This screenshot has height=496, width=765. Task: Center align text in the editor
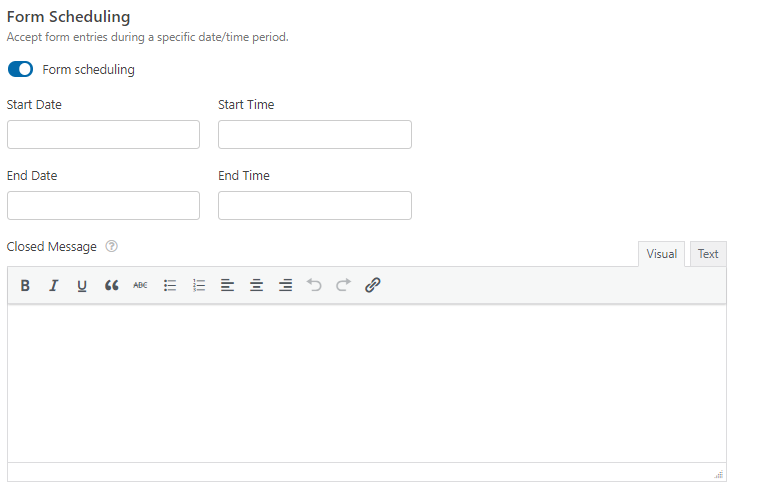[x=257, y=285]
